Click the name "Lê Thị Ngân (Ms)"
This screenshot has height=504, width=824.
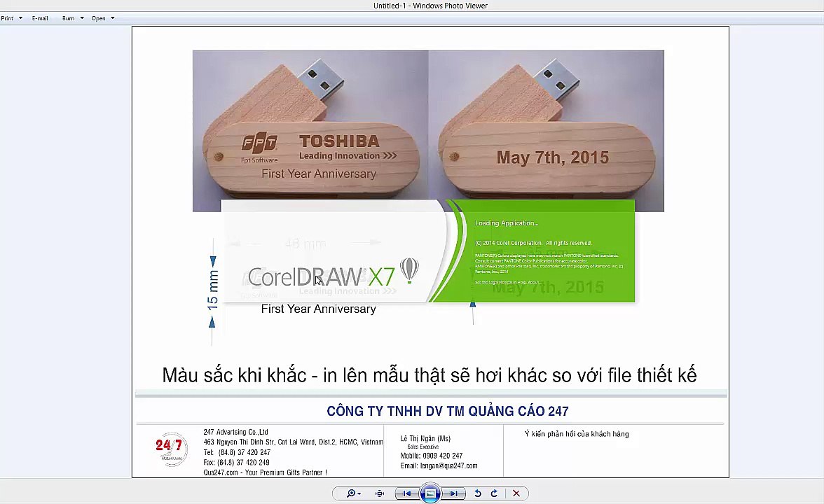pos(426,438)
